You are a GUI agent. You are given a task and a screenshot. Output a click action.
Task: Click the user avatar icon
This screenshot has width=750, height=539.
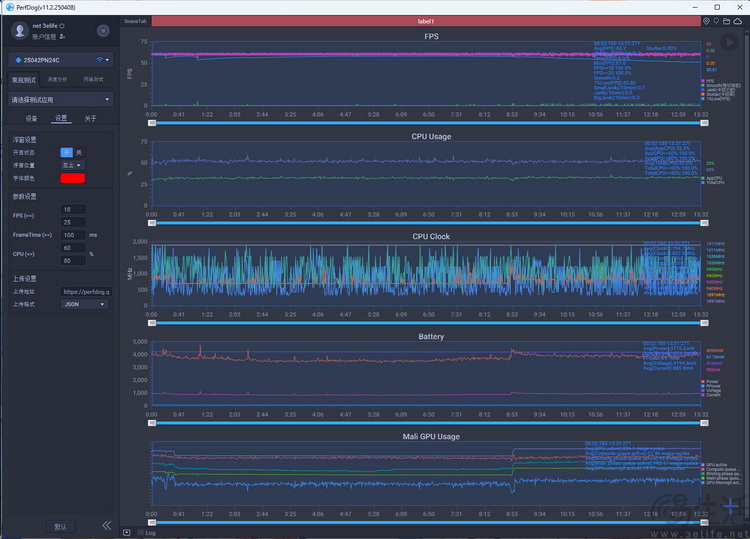(20, 31)
